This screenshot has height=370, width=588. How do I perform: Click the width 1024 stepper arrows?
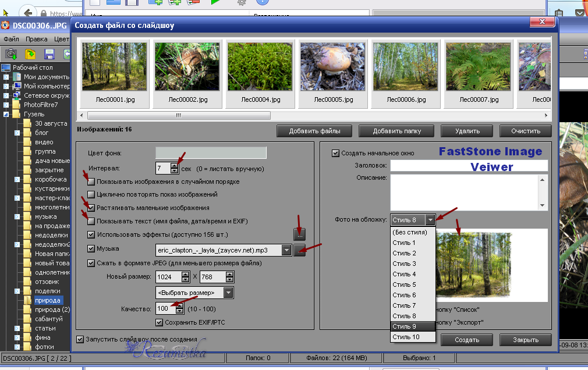185,277
